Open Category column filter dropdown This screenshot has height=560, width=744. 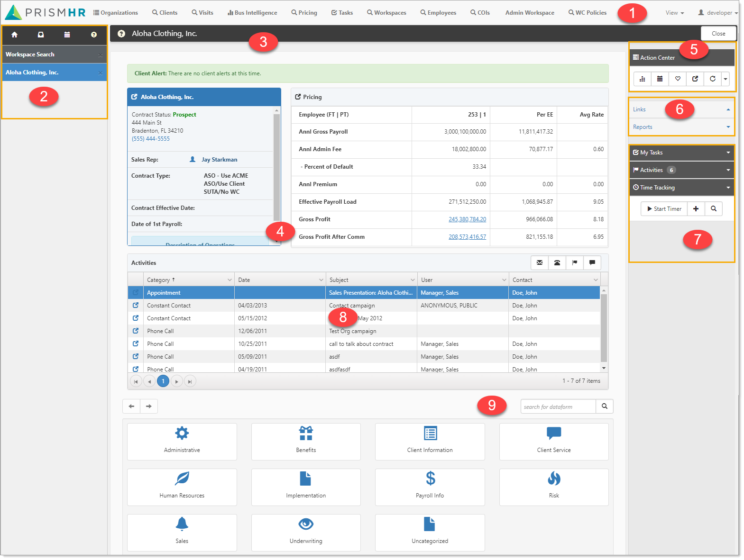point(230,280)
